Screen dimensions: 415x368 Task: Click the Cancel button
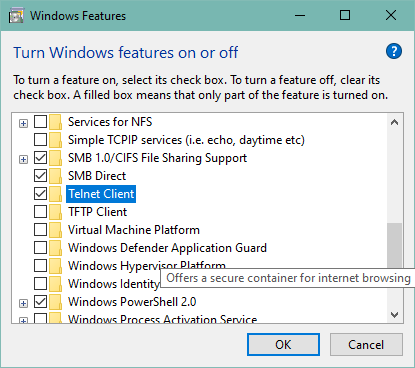coord(366,345)
